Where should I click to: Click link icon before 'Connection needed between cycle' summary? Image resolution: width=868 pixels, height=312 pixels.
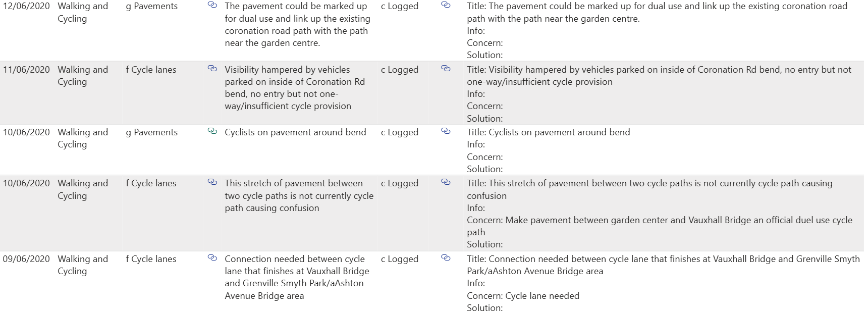[x=212, y=258]
